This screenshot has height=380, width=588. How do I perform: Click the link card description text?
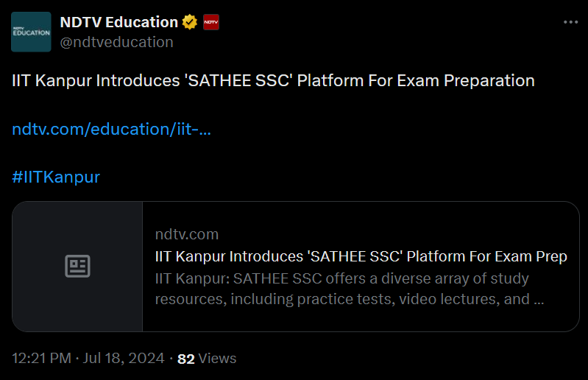point(342,289)
